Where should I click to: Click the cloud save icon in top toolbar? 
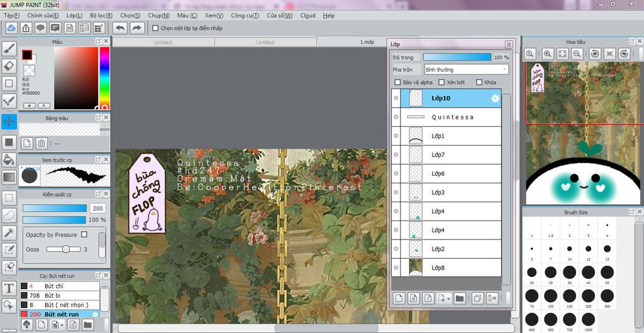[11, 28]
